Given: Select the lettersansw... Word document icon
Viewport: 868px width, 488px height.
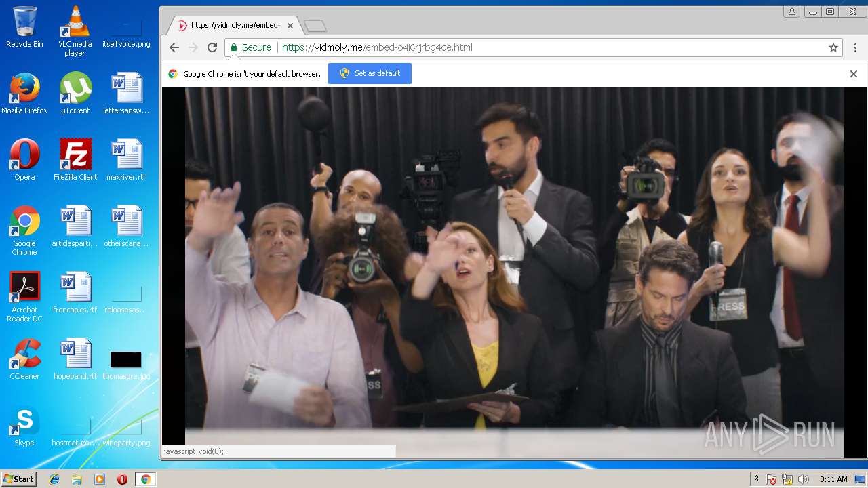Looking at the screenshot, I should click(x=126, y=94).
